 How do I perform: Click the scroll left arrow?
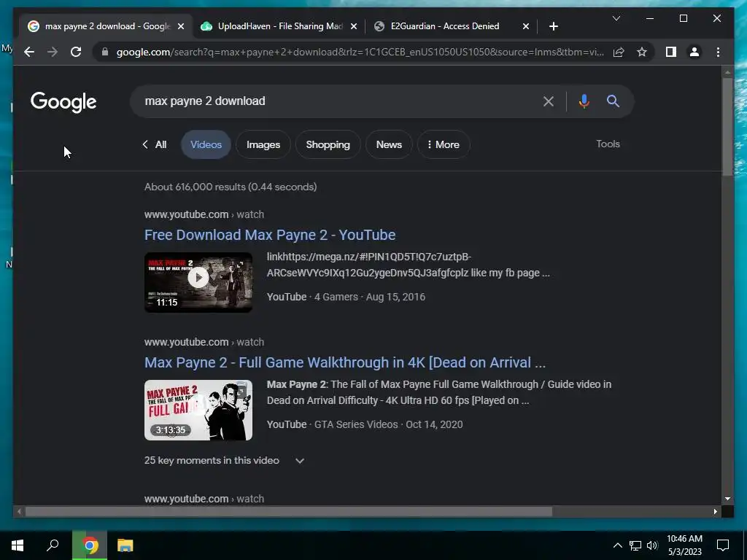click(x=19, y=512)
